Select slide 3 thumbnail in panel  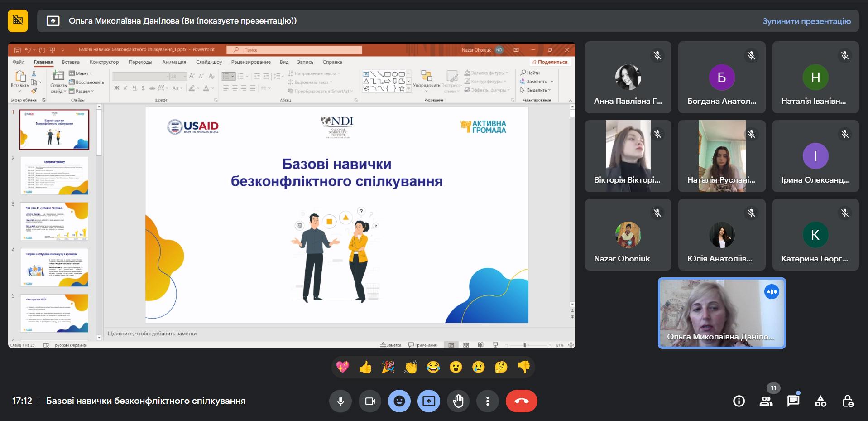point(54,221)
